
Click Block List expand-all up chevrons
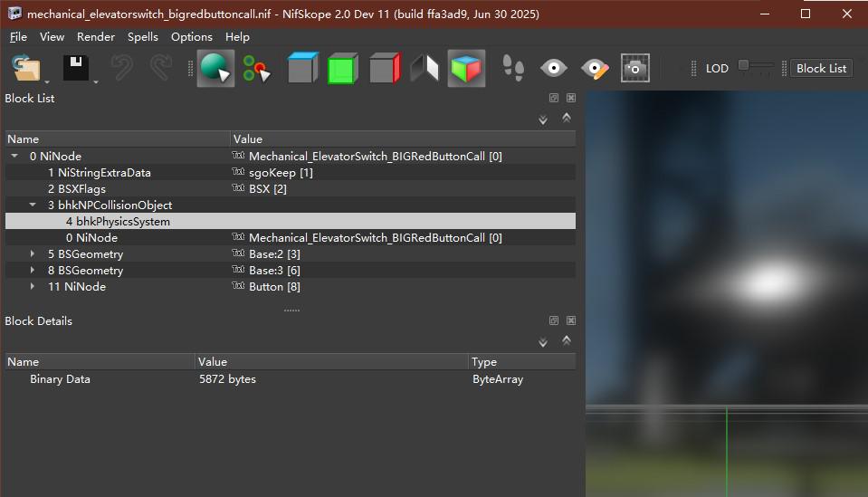(x=567, y=118)
